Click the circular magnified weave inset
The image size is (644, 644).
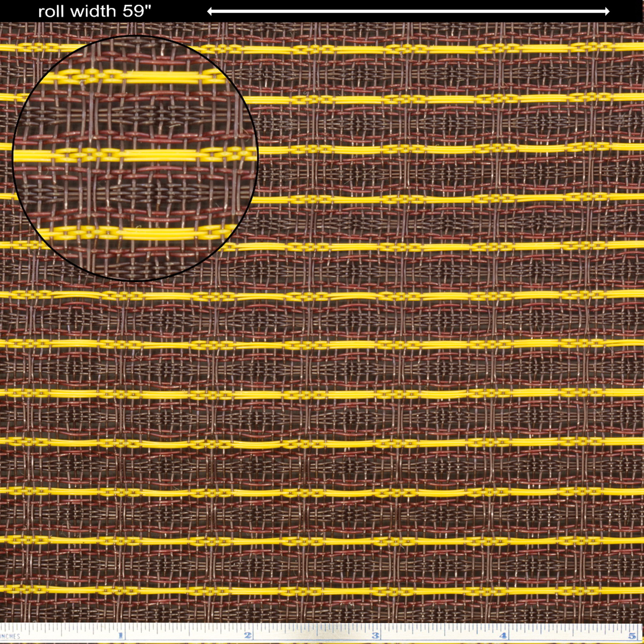(135, 158)
